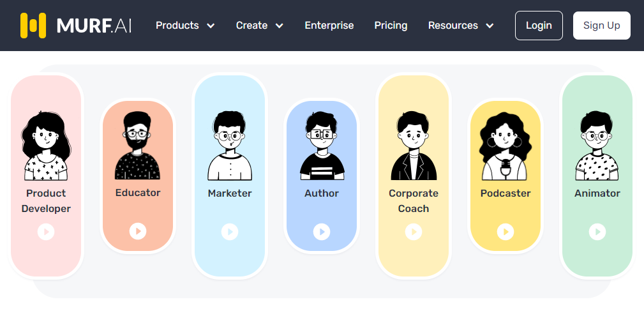Select the Corporate Coach avatar in blazer
This screenshot has height=311, width=644.
[414, 146]
